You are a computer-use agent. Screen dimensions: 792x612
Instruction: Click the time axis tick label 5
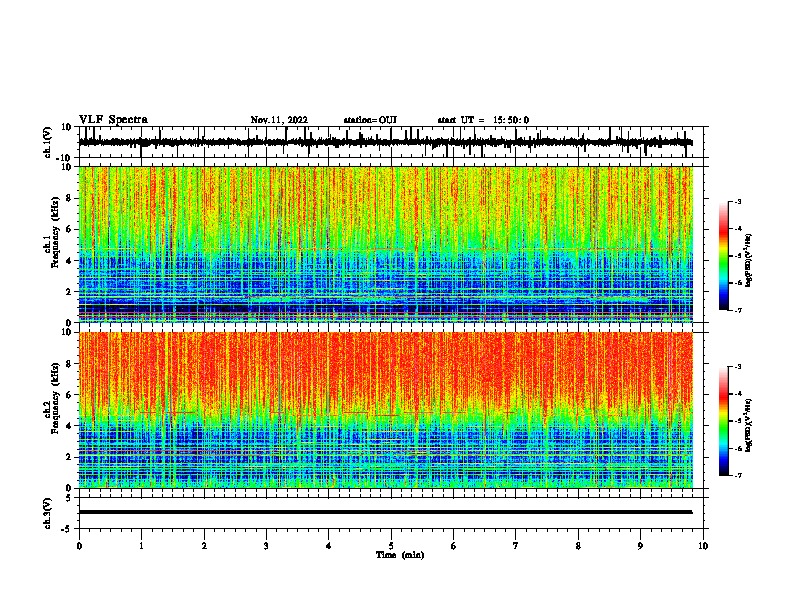tap(391, 546)
